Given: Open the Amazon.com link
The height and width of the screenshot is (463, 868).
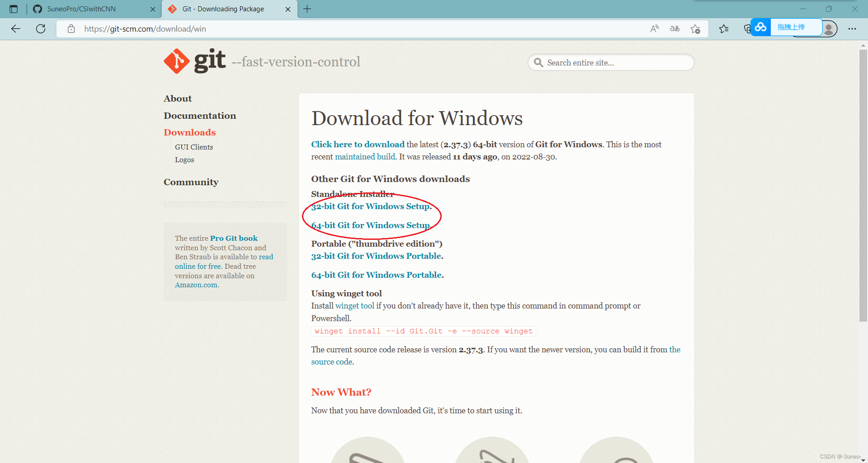Looking at the screenshot, I should [x=196, y=285].
